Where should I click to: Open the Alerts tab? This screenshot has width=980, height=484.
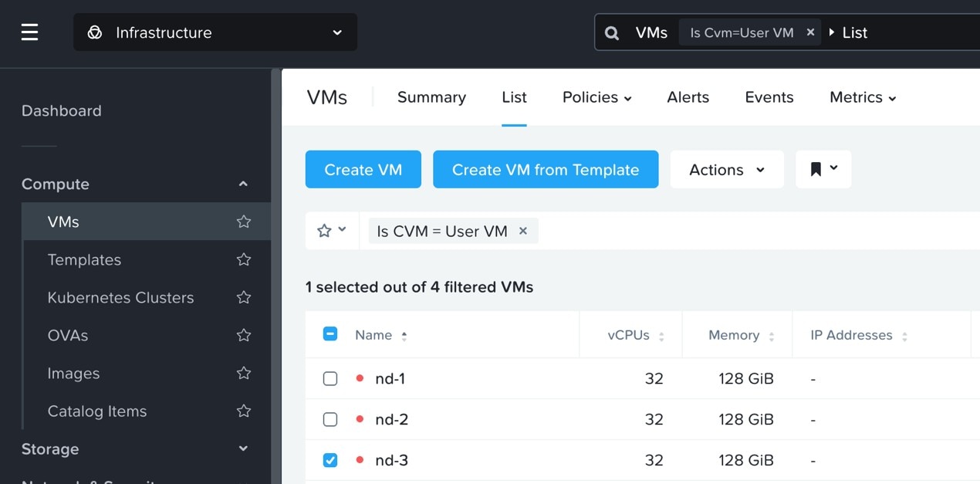[x=688, y=97]
